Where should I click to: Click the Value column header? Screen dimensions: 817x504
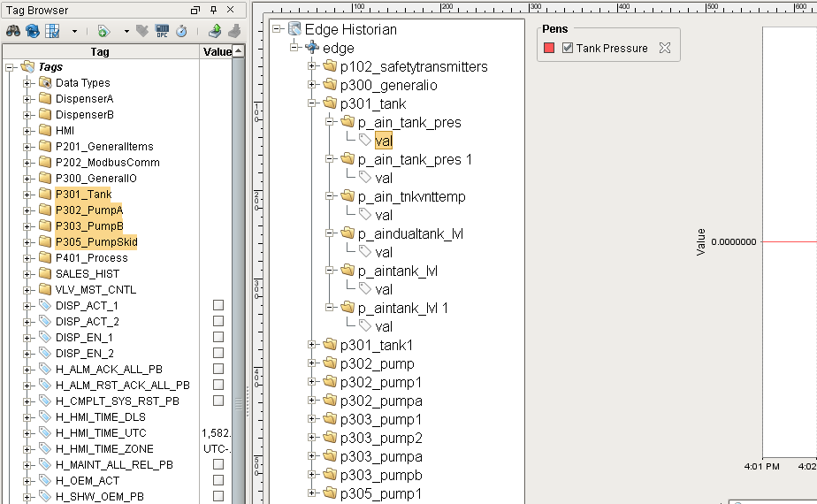217,51
